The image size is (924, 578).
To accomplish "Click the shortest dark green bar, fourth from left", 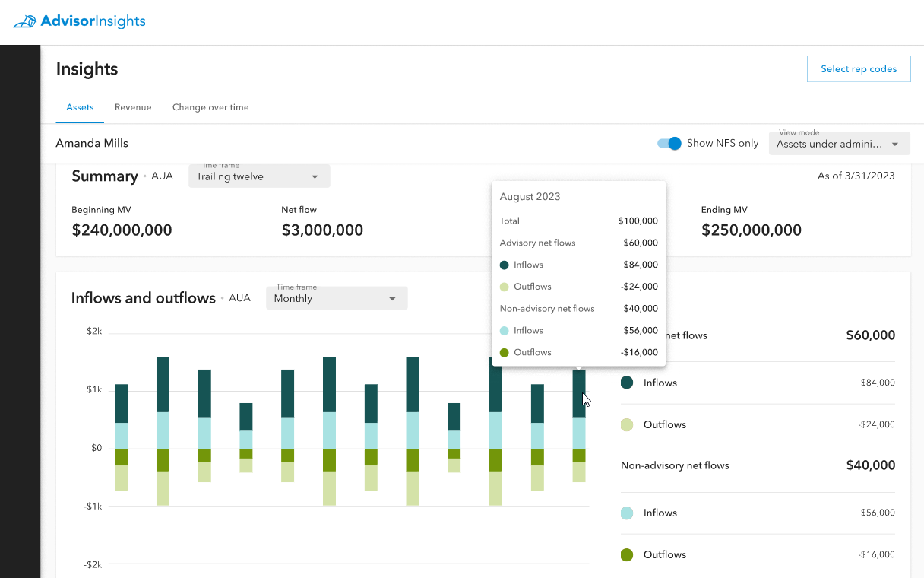I will pyautogui.click(x=245, y=416).
